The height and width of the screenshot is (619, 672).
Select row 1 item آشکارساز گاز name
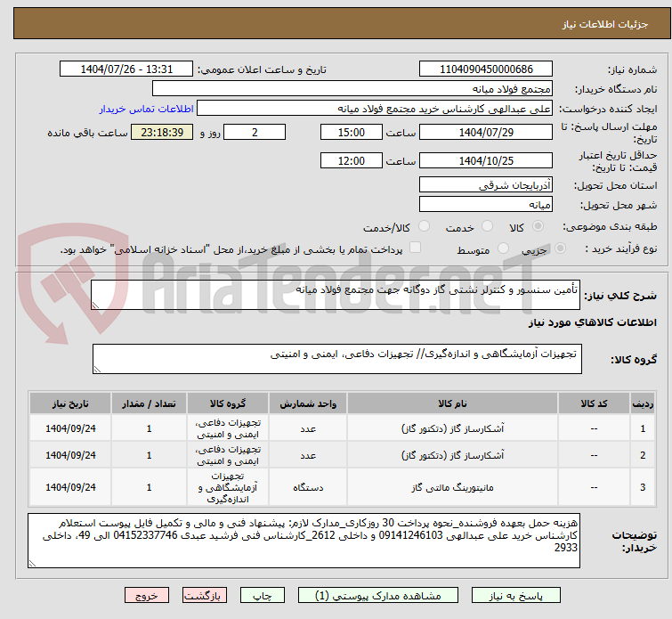pyautogui.click(x=452, y=428)
